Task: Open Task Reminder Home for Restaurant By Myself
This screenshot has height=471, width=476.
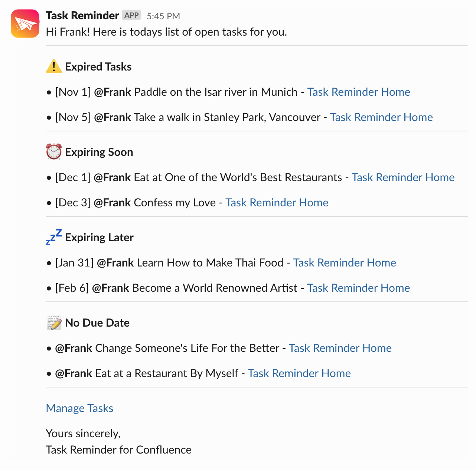Action: [299, 373]
